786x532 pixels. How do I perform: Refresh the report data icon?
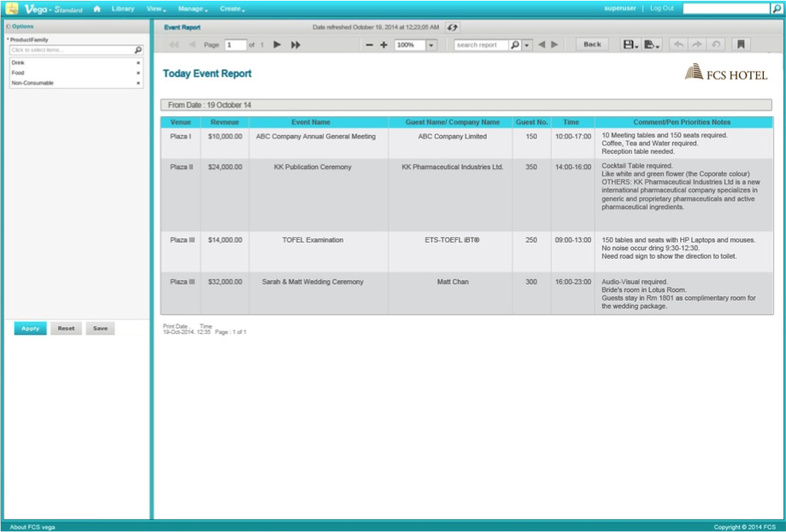[x=452, y=27]
